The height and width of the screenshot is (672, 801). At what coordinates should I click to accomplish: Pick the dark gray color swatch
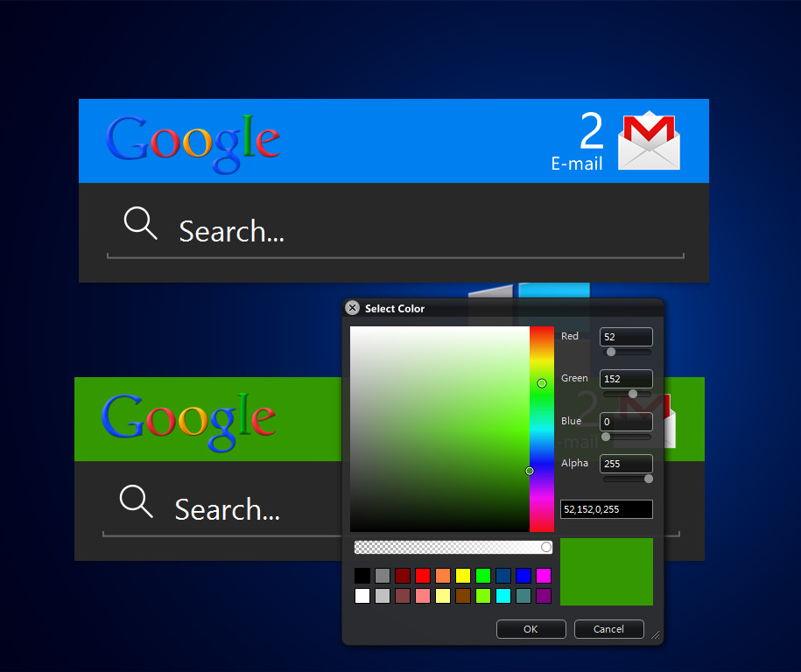(x=383, y=576)
